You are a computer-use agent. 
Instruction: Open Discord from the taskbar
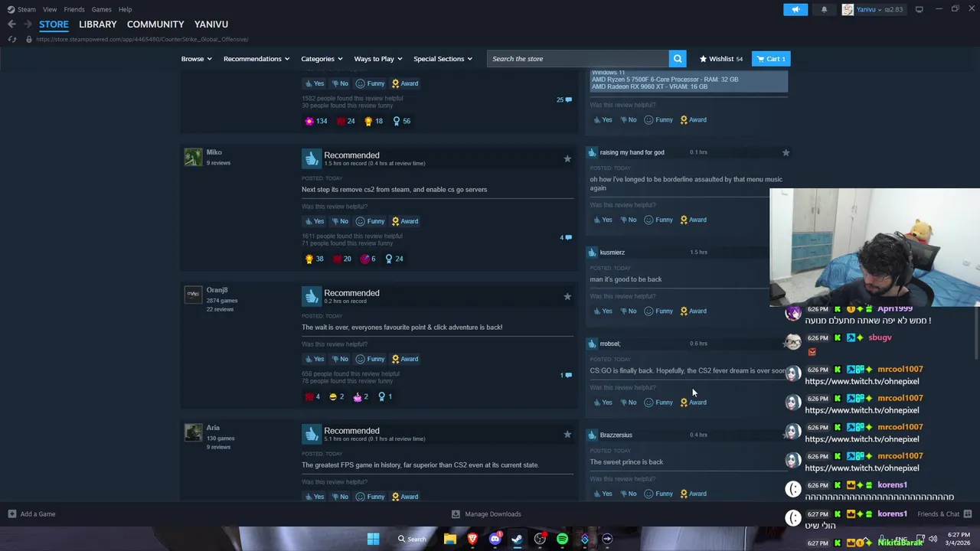[x=495, y=539]
